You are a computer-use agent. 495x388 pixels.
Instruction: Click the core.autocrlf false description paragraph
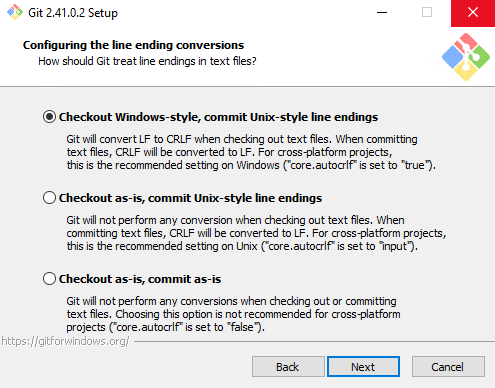pos(233,314)
